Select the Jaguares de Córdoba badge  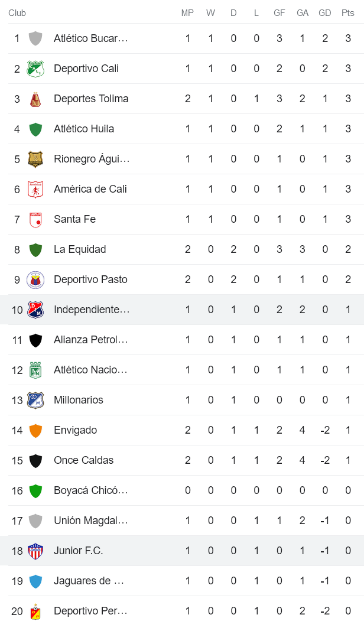pyautogui.click(x=35, y=581)
